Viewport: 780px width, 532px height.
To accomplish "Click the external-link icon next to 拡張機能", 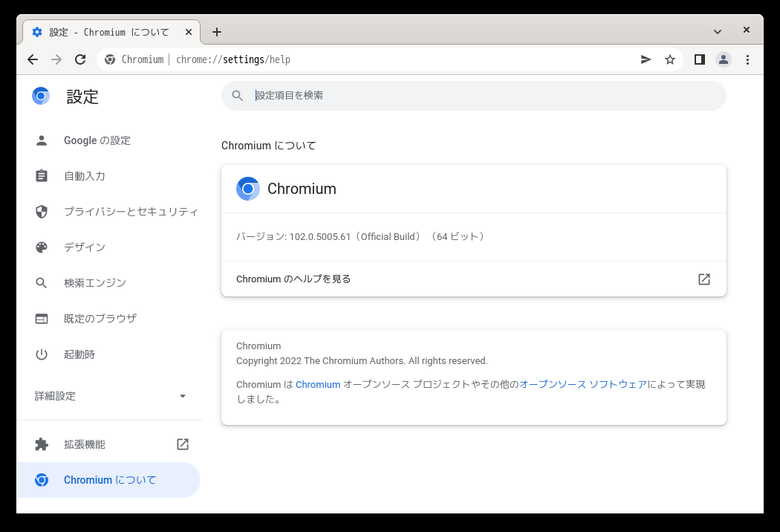I will click(183, 444).
